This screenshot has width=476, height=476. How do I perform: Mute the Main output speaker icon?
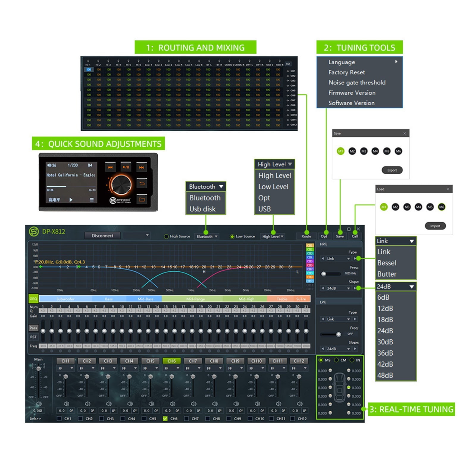(39, 404)
